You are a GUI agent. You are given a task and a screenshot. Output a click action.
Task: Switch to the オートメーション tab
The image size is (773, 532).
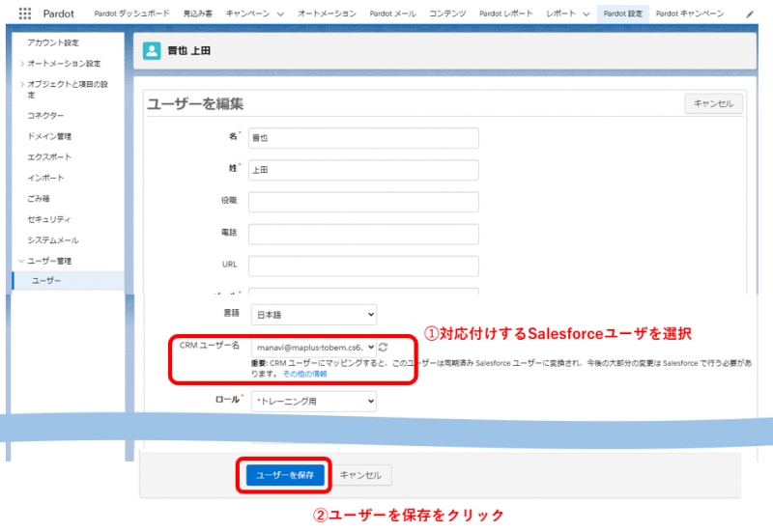327,14
